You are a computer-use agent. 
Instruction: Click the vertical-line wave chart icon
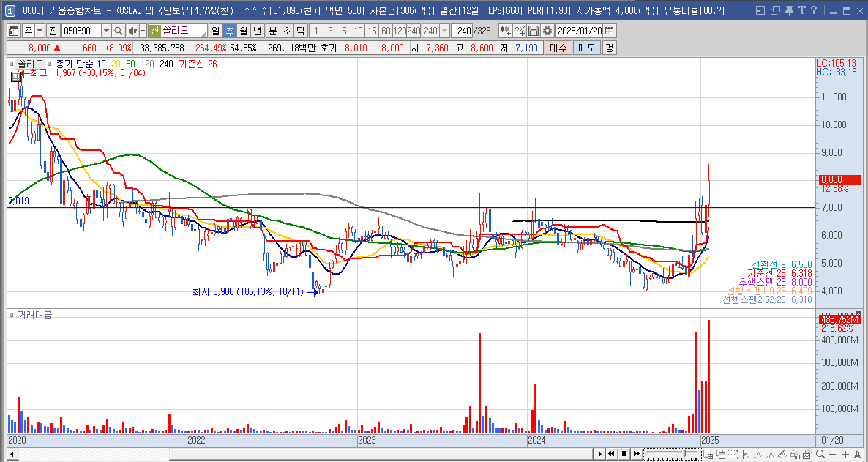770,454
